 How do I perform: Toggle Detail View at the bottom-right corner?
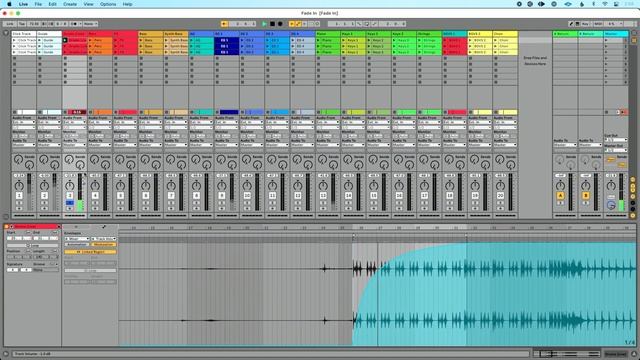point(634,354)
